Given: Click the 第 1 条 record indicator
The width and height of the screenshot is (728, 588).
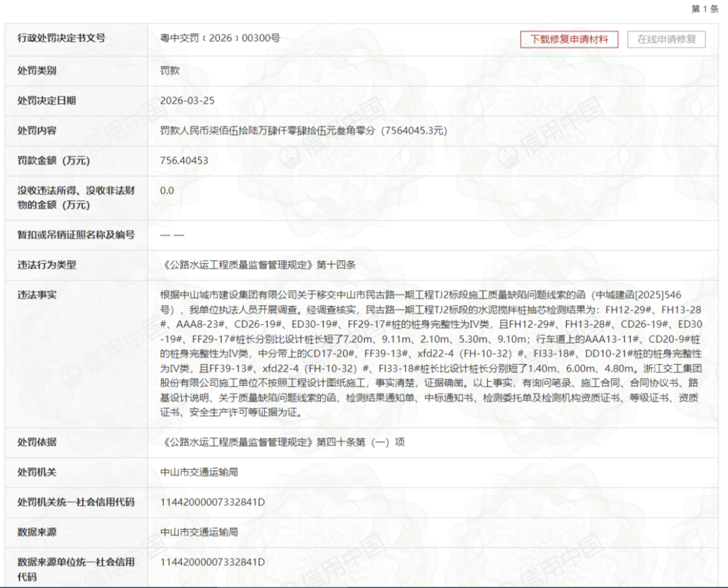Looking at the screenshot, I should click(x=704, y=9).
